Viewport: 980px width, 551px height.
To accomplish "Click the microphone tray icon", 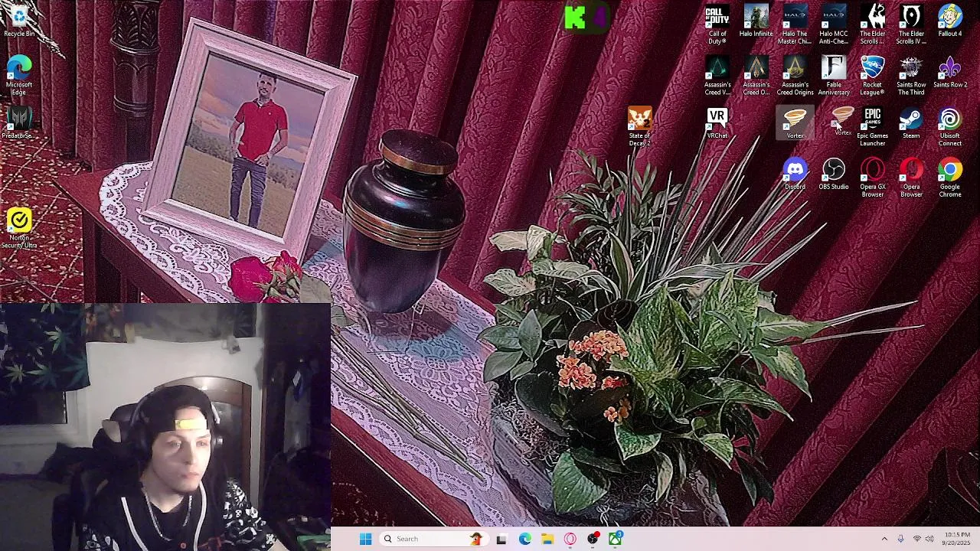I will click(900, 539).
